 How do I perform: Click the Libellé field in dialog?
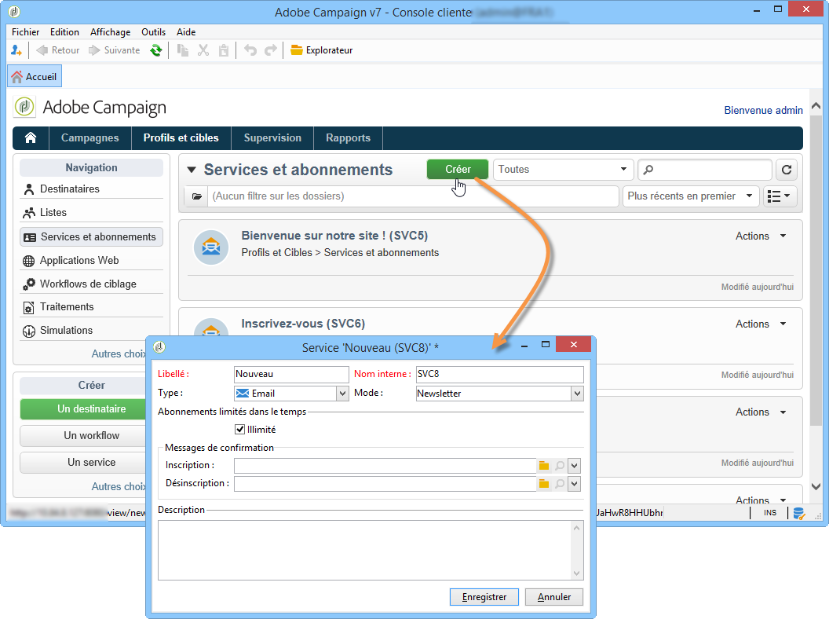(291, 374)
